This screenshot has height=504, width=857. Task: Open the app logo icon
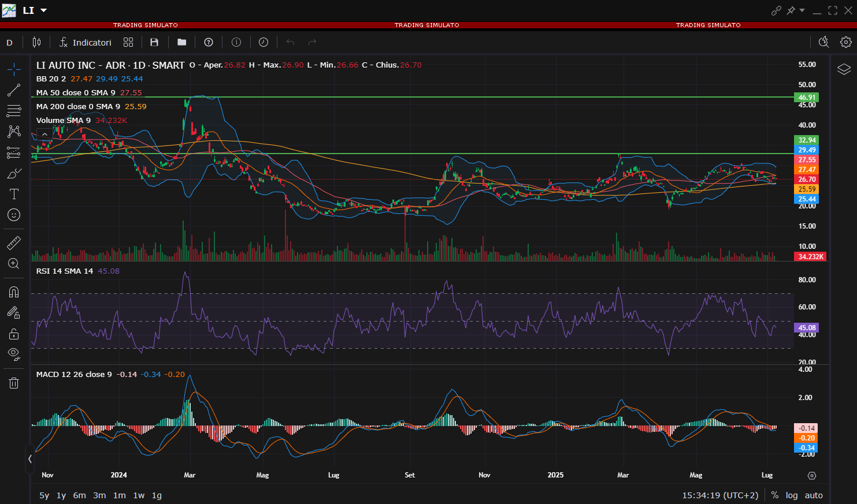coord(9,10)
